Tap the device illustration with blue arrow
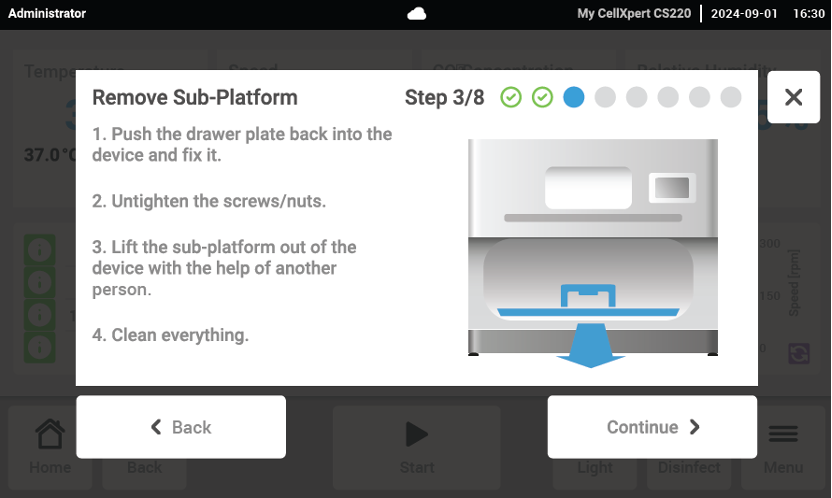The height and width of the screenshot is (498, 832). (592, 250)
